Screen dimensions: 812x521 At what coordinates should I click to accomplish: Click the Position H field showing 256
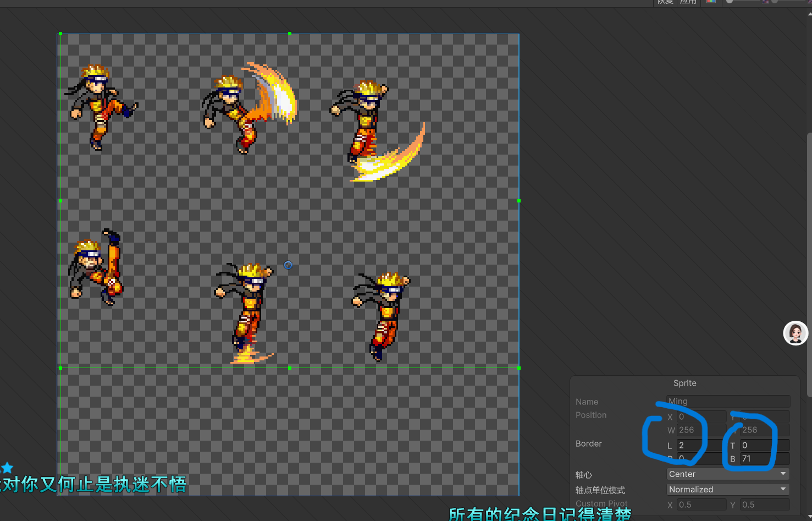click(765, 430)
